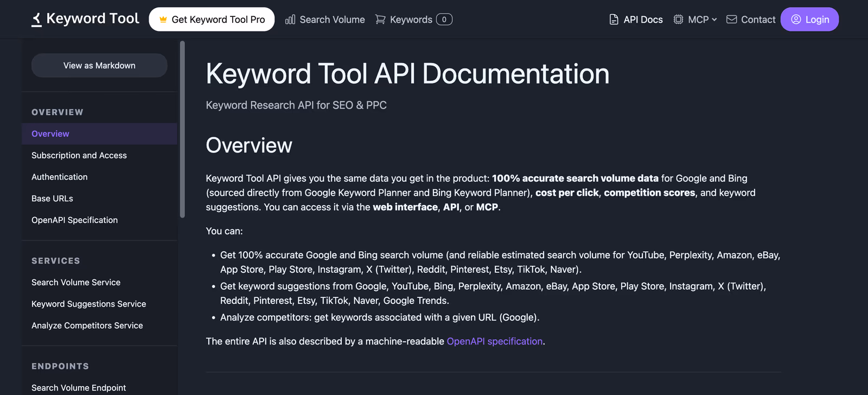Click the MCP chip icon
Screen dimensions: 868x395
pyautogui.click(x=678, y=20)
